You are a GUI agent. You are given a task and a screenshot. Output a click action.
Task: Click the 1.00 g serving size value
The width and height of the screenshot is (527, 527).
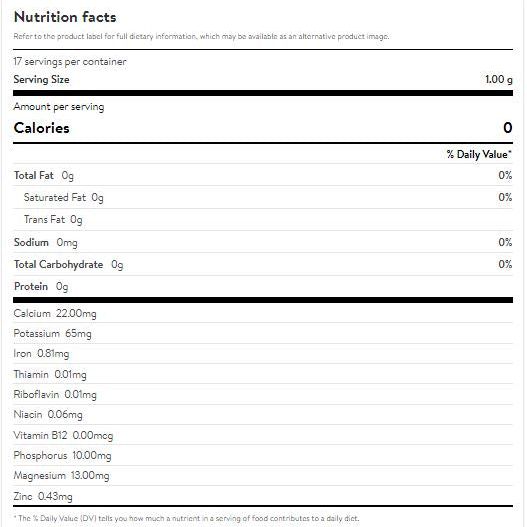[x=499, y=80]
